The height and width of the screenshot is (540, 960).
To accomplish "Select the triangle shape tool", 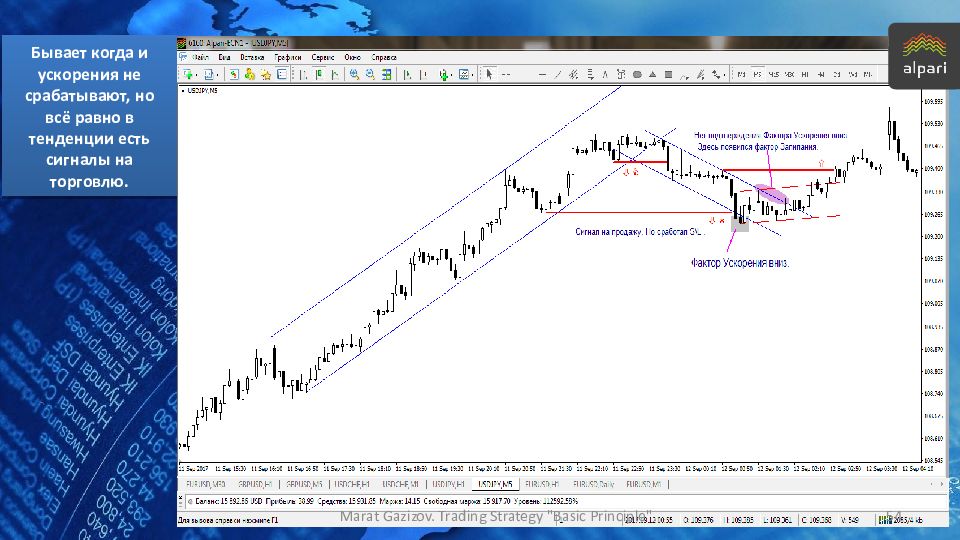I will (652, 74).
